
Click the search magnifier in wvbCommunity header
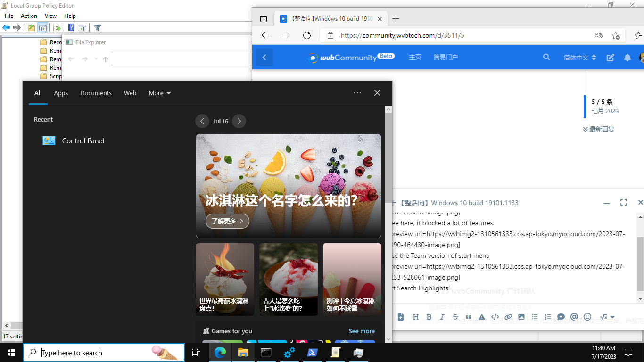[x=546, y=57]
